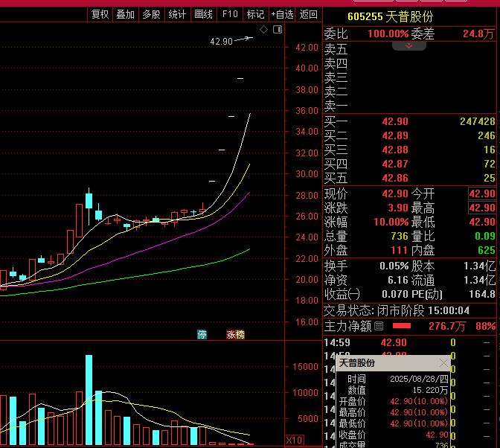Click the 委比 100.00% value
The height and width of the screenshot is (448, 500).
coord(388,33)
